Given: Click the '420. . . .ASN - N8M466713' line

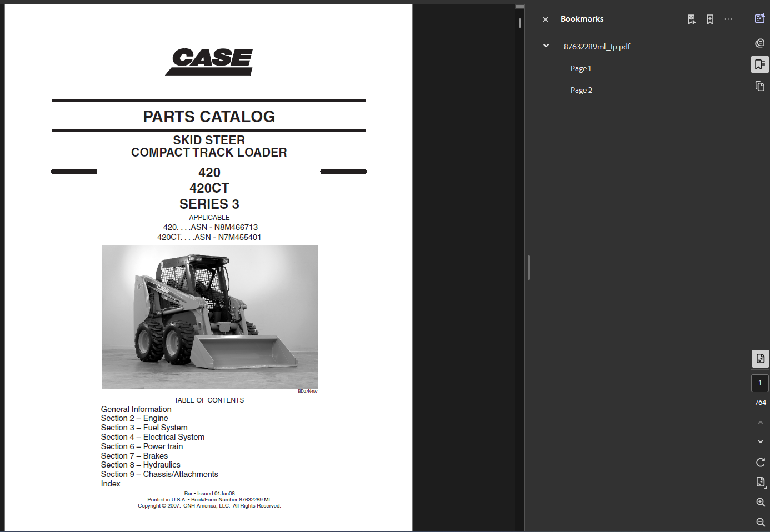Looking at the screenshot, I should click(x=210, y=227).
